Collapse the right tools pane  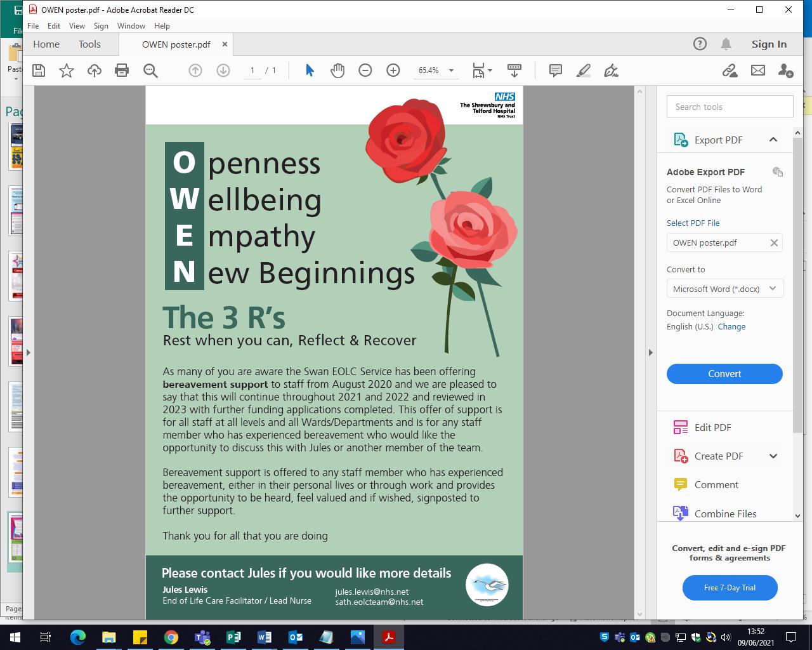click(x=650, y=352)
